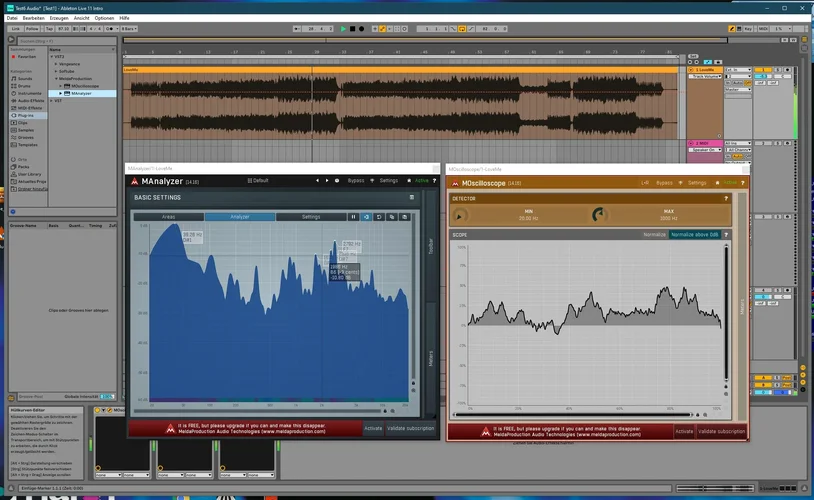The height and width of the screenshot is (500, 814).
Task: Switch to the Areas tab in MAnalyzer
Action: coord(168,217)
